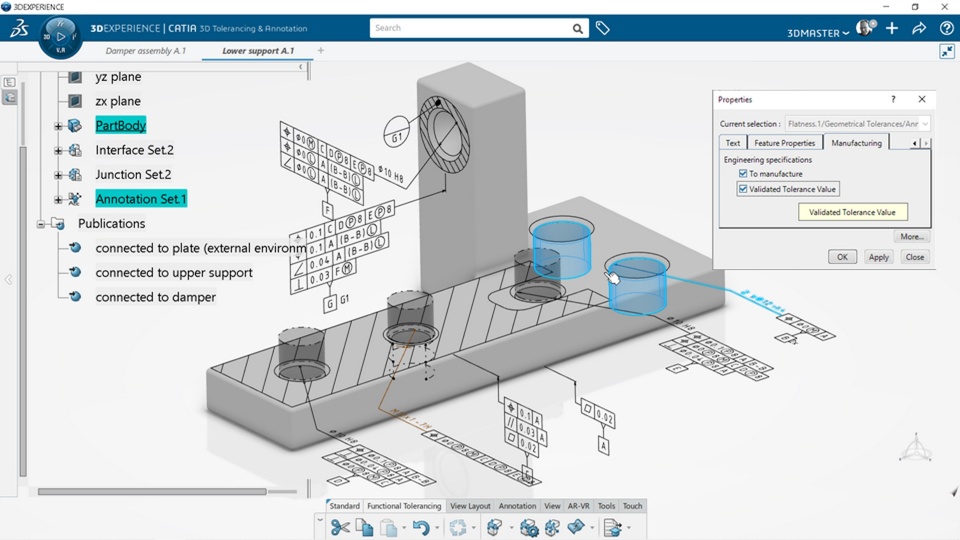
Task: Click the Undo arrow icon
Action: click(x=421, y=527)
